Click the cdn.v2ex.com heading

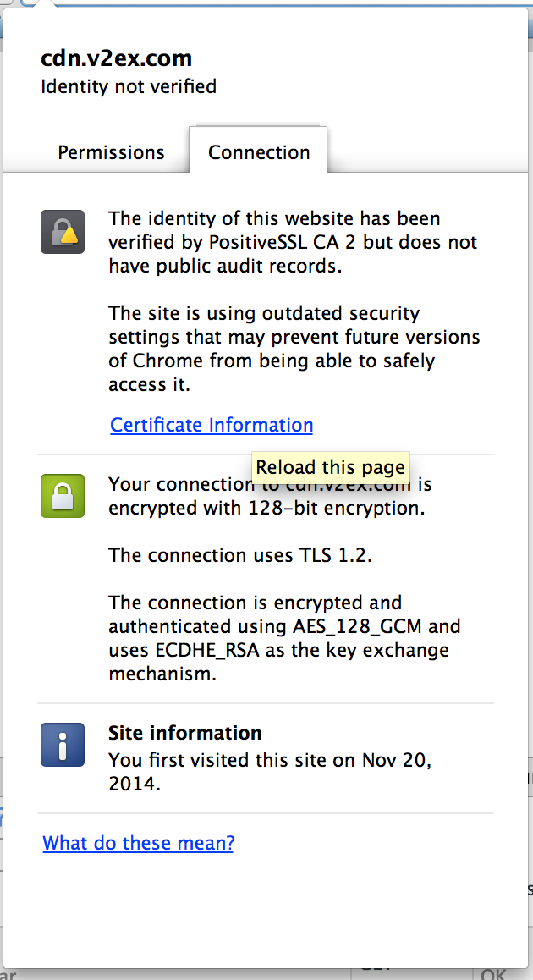click(x=117, y=58)
